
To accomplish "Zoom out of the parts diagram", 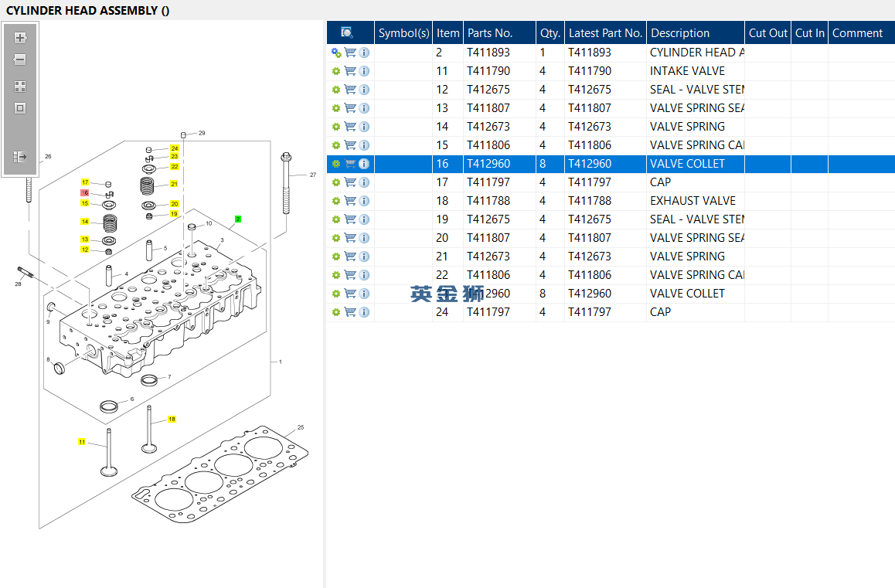I will click(20, 59).
